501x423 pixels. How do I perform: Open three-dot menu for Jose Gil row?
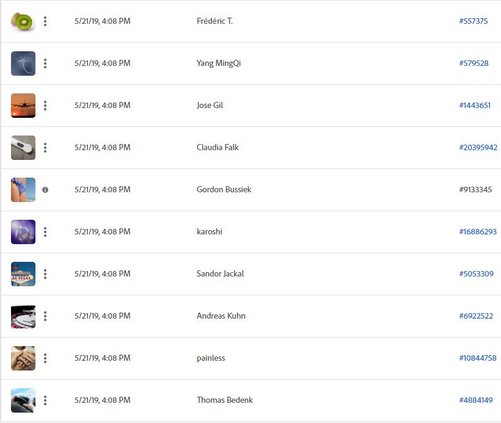(x=45, y=106)
